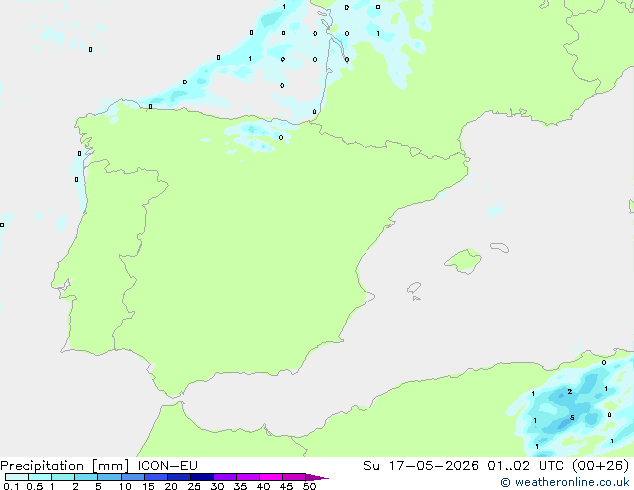
Task: Click the "(00+26)" forecast offset text
Action: point(601,466)
